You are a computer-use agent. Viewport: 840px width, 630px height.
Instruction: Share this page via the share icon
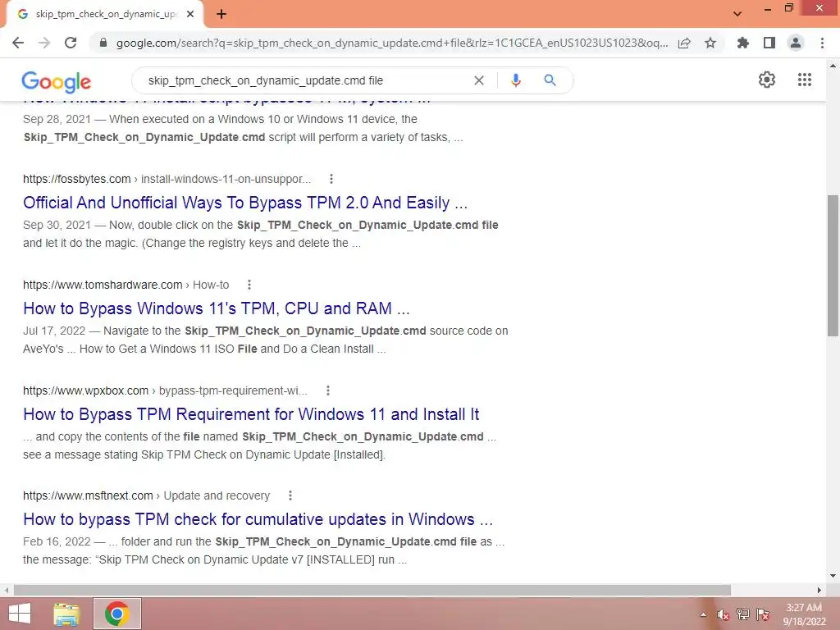[x=684, y=43]
